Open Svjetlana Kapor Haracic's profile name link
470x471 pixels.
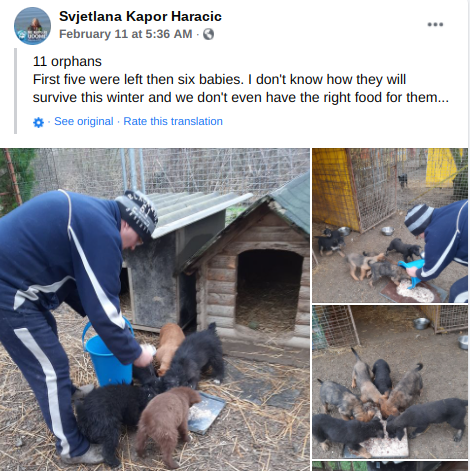click(140, 16)
